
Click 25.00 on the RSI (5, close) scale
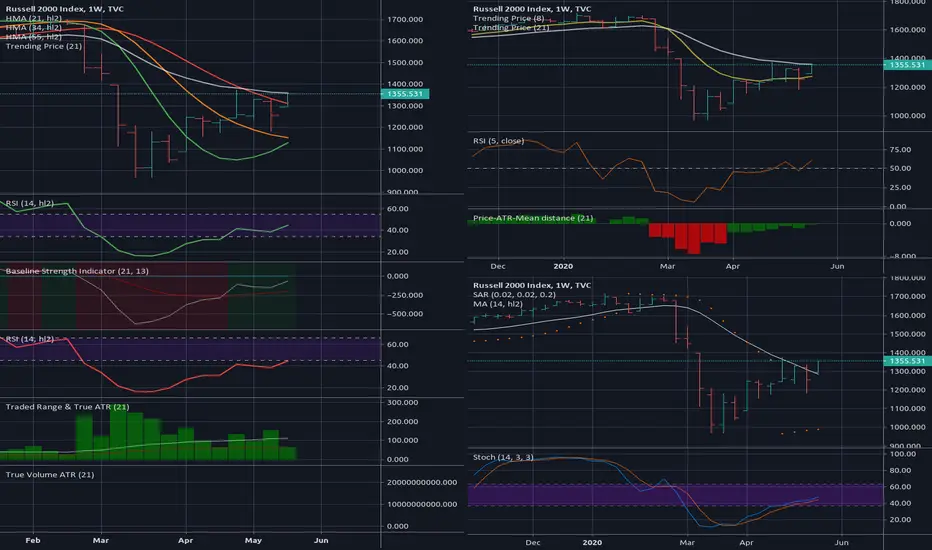pyautogui.click(x=900, y=187)
